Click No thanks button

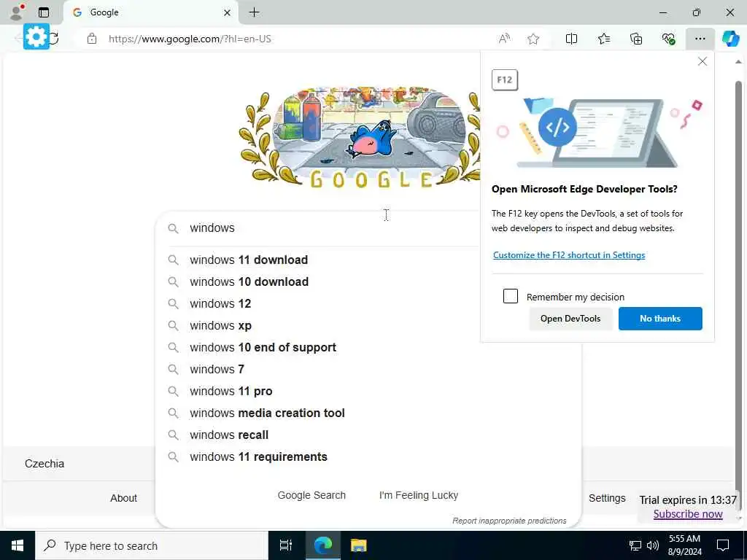659,319
